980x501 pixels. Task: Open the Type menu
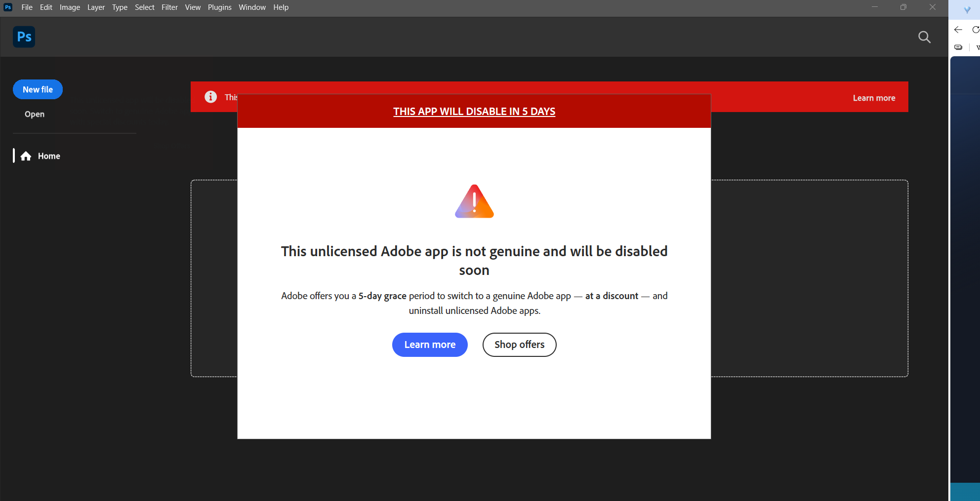click(120, 7)
